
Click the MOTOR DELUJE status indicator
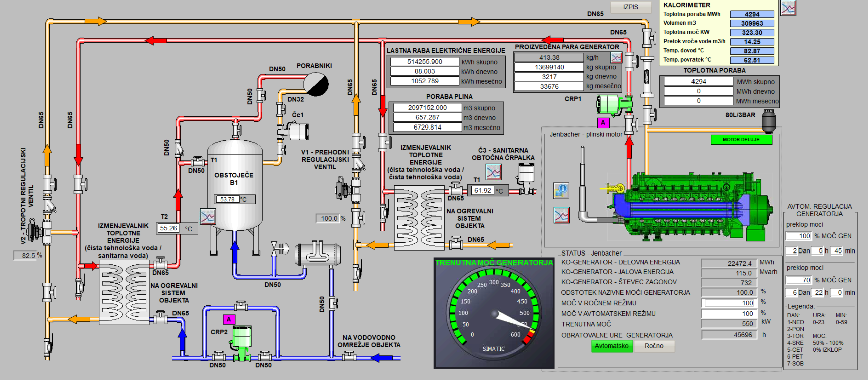pyautogui.click(x=741, y=140)
